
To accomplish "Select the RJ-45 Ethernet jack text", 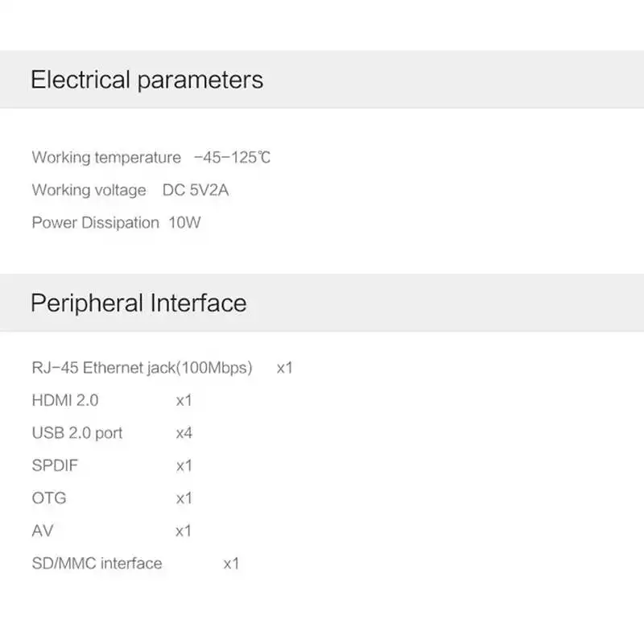I will pyautogui.click(x=142, y=368).
